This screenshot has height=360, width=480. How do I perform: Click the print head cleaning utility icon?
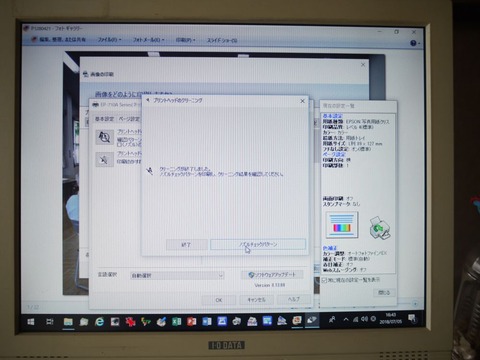pyautogui.click(x=104, y=159)
